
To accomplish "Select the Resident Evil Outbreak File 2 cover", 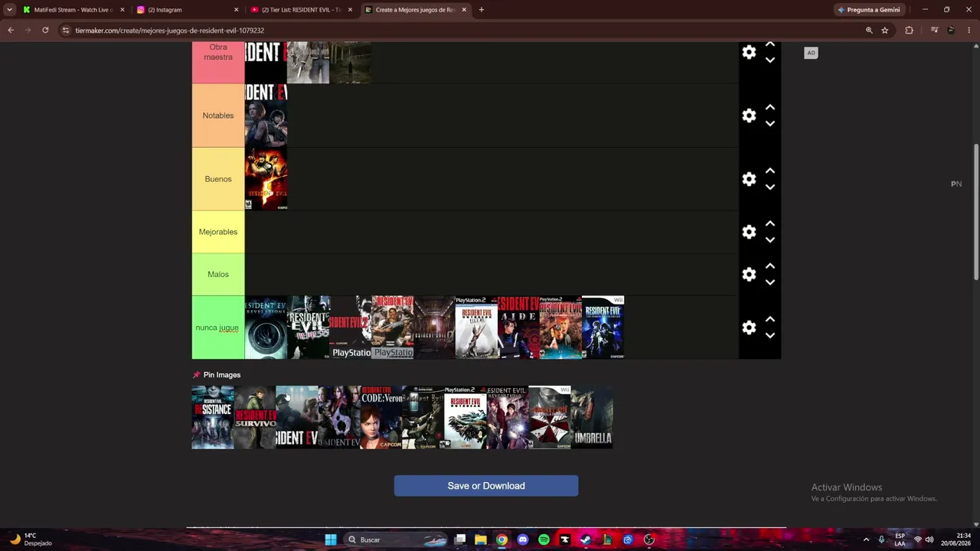I will 476,328.
